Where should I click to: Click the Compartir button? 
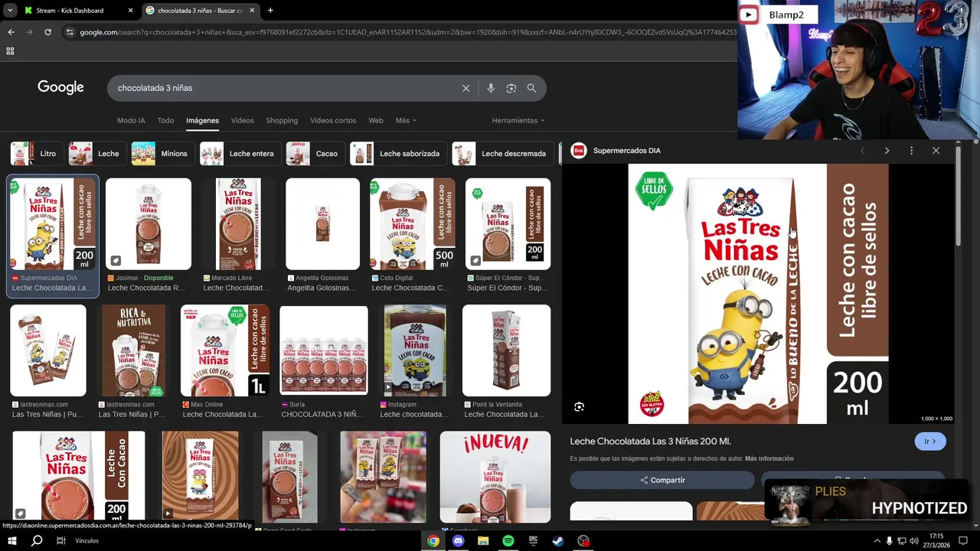[662, 480]
